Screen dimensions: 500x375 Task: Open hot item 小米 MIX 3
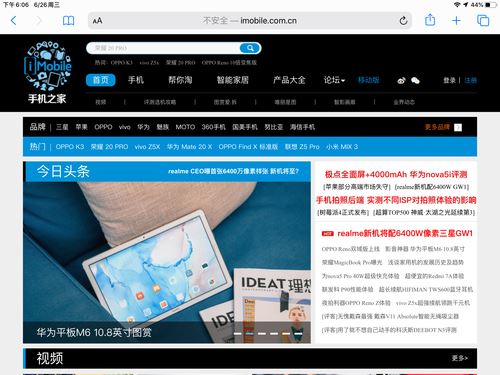click(x=342, y=147)
